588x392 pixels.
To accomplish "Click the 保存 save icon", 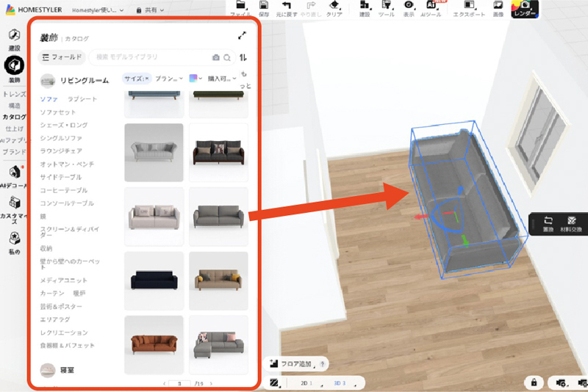I will point(264,5).
